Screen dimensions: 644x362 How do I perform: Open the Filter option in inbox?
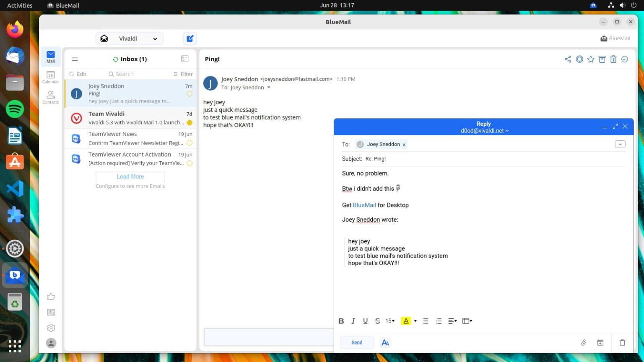click(183, 74)
